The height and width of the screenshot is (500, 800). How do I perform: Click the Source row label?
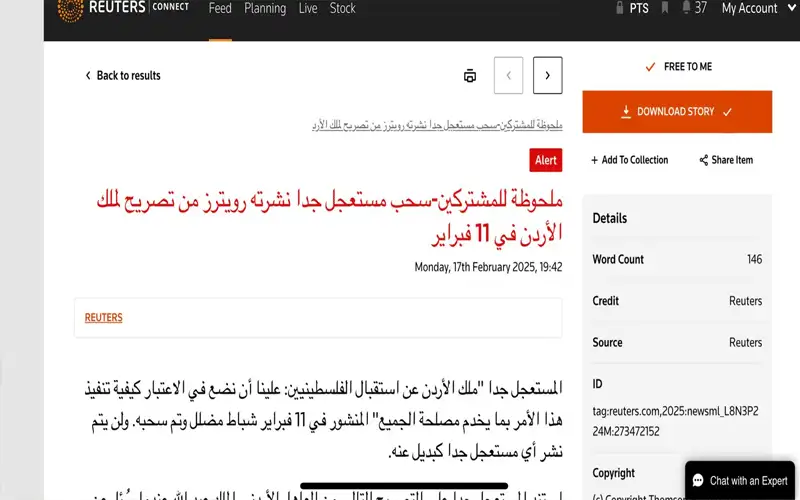(x=607, y=342)
